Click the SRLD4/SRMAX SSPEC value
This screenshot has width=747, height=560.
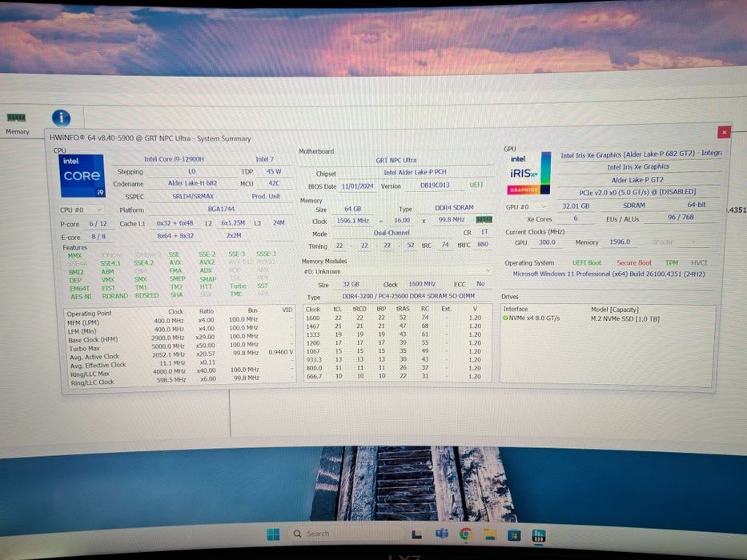pos(192,196)
